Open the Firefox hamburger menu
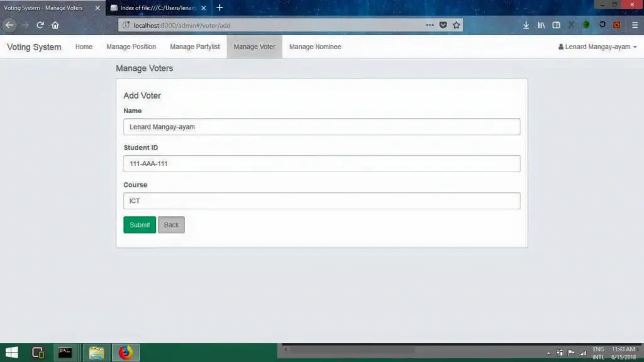Image resolution: width=644 pixels, height=362 pixels. click(635, 25)
